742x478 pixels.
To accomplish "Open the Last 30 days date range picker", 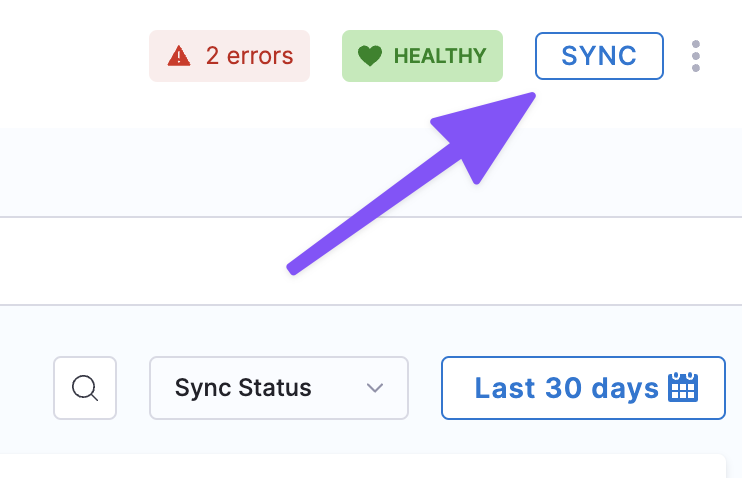I will tap(584, 387).
